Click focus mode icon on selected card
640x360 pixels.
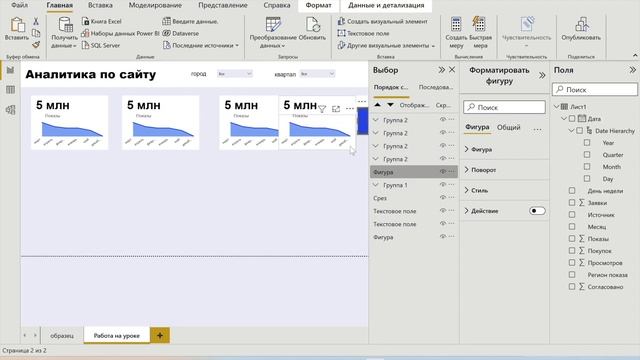click(x=336, y=109)
